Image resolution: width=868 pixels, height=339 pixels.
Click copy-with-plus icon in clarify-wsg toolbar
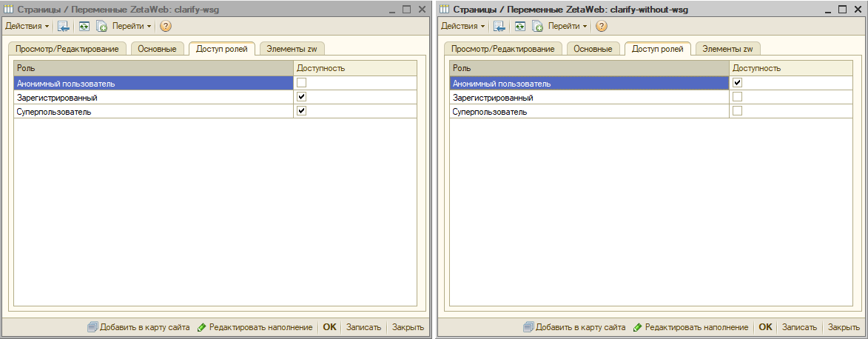click(101, 26)
